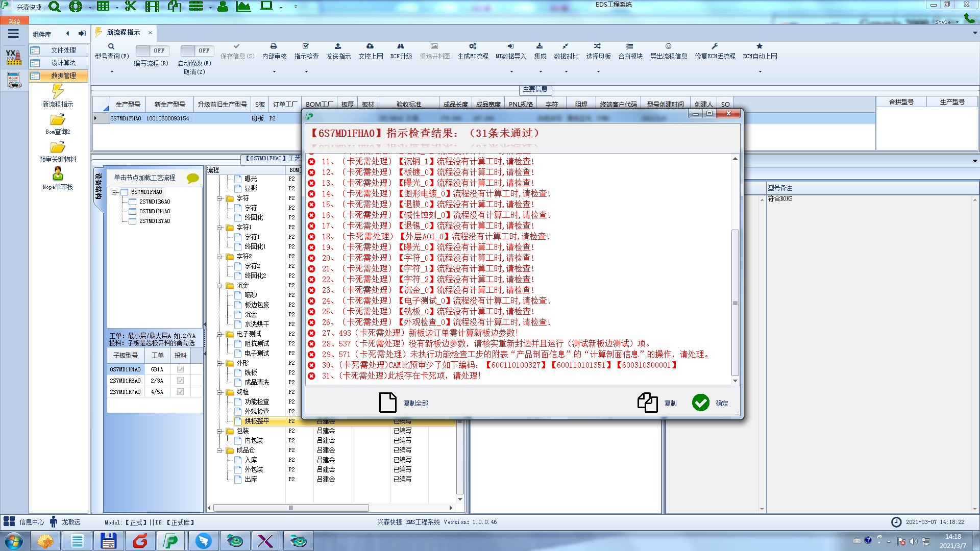
Task: Click the 导出流程信息 smiley icon
Action: (668, 46)
